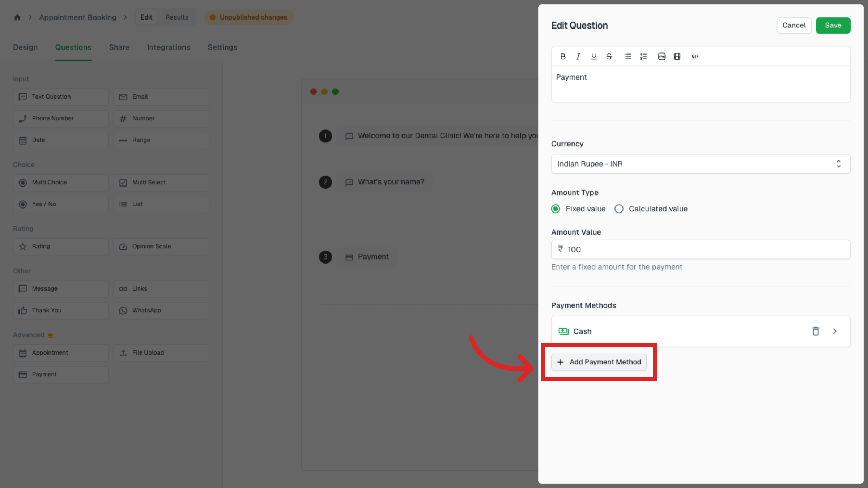Open Appointment Booking breadcrumb link
868x488 pixels.
pos(78,17)
